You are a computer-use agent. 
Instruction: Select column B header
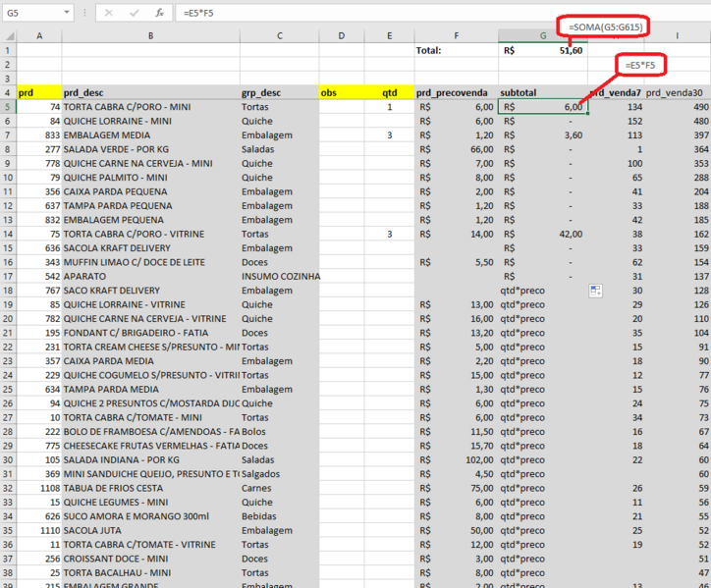(x=150, y=35)
